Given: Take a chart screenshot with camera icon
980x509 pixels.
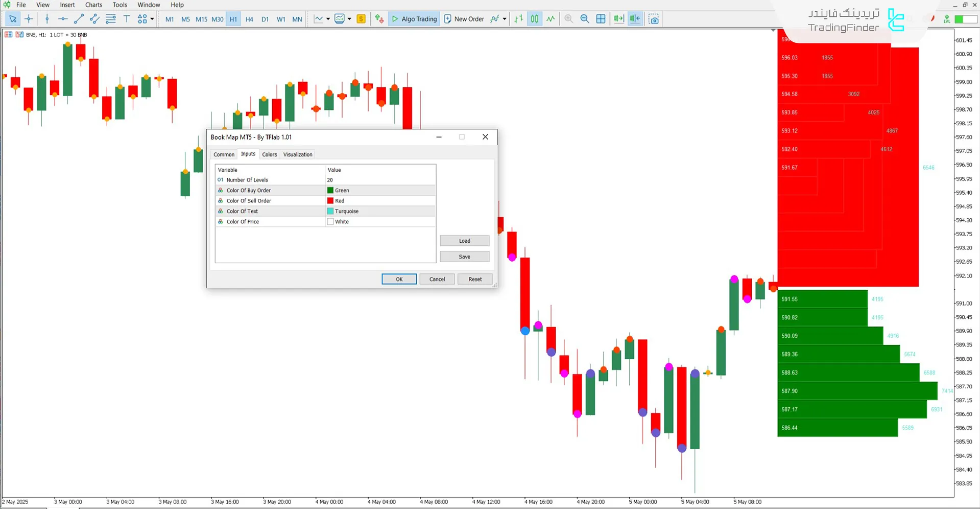Looking at the screenshot, I should (654, 19).
